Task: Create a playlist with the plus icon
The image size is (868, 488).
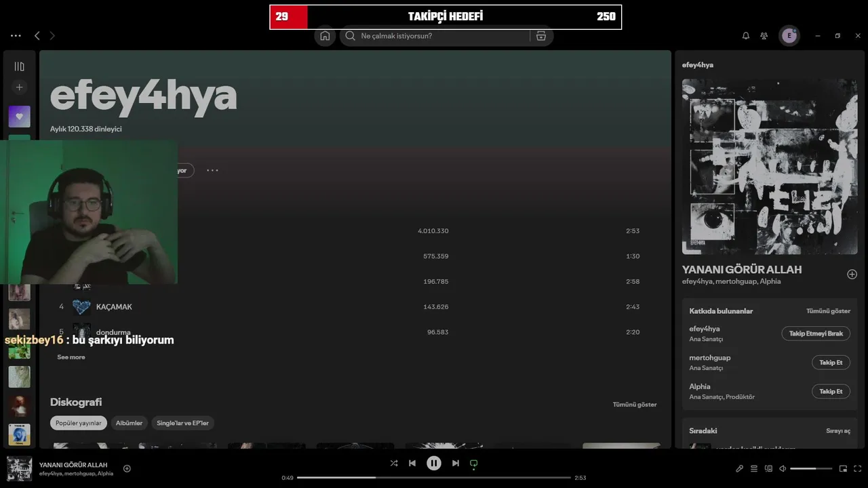Action: [19, 87]
